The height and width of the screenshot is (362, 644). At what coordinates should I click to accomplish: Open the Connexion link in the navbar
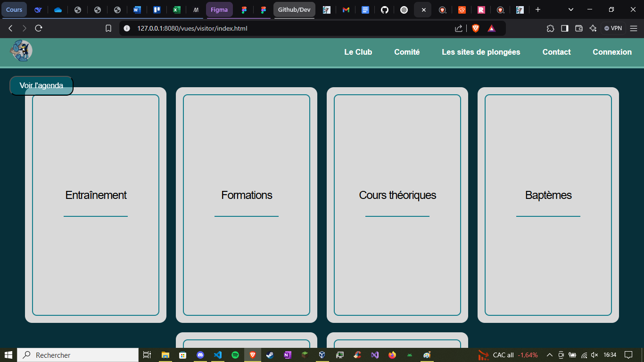coord(612,52)
